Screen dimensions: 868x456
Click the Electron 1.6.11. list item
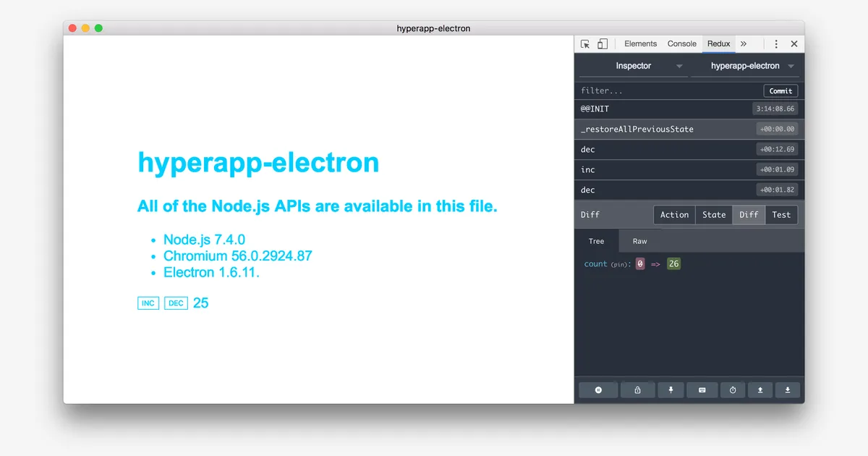[x=211, y=273]
